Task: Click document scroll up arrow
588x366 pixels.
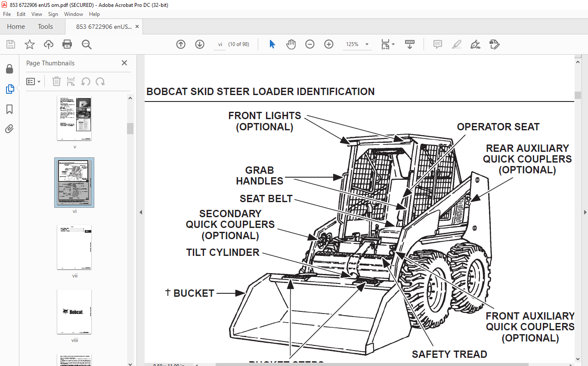Action: 578,62
